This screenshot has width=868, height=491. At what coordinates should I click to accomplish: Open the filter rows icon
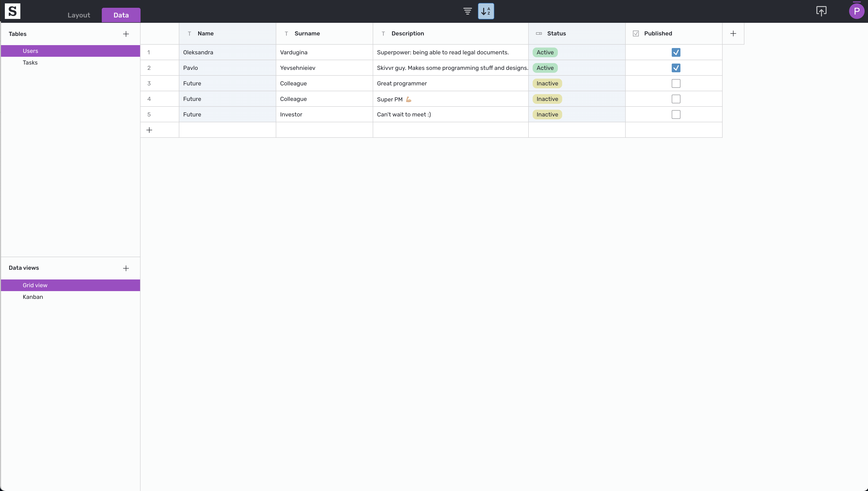[x=467, y=11]
